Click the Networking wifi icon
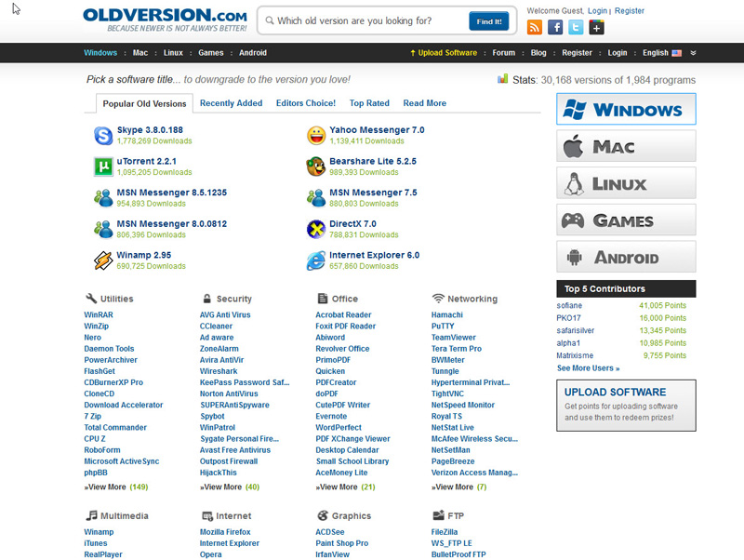 click(438, 299)
